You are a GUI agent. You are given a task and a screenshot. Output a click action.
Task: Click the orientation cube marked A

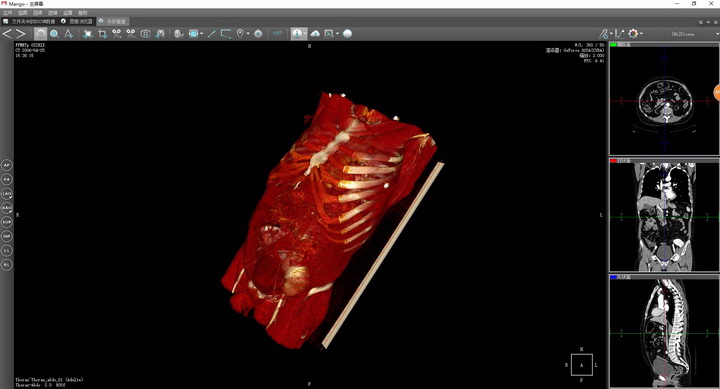(581, 365)
